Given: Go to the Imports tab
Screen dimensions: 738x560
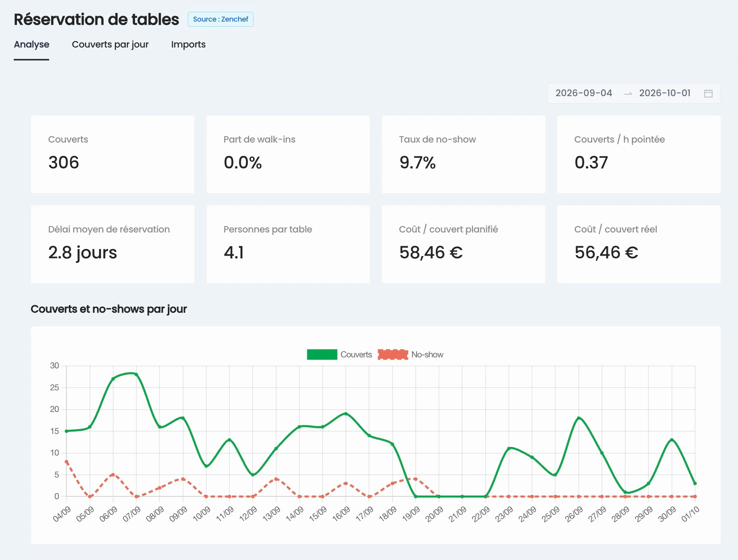Looking at the screenshot, I should pyautogui.click(x=188, y=44).
